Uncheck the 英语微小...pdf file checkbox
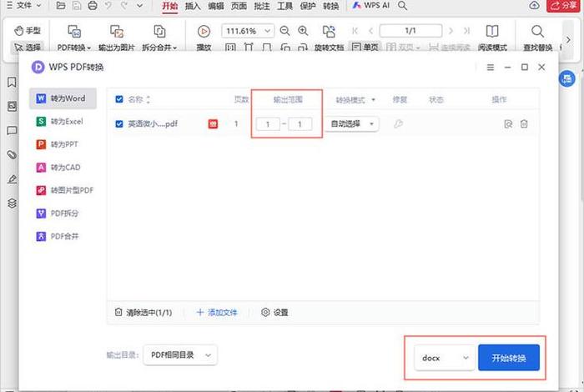 point(119,124)
